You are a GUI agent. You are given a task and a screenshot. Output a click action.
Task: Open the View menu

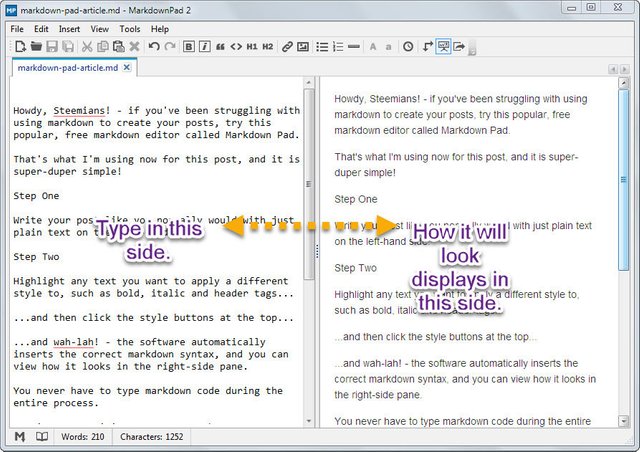[100, 29]
